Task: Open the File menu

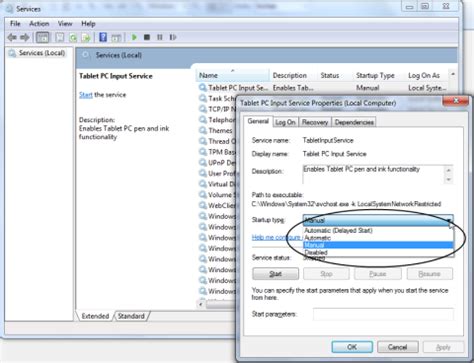Action: (15, 24)
